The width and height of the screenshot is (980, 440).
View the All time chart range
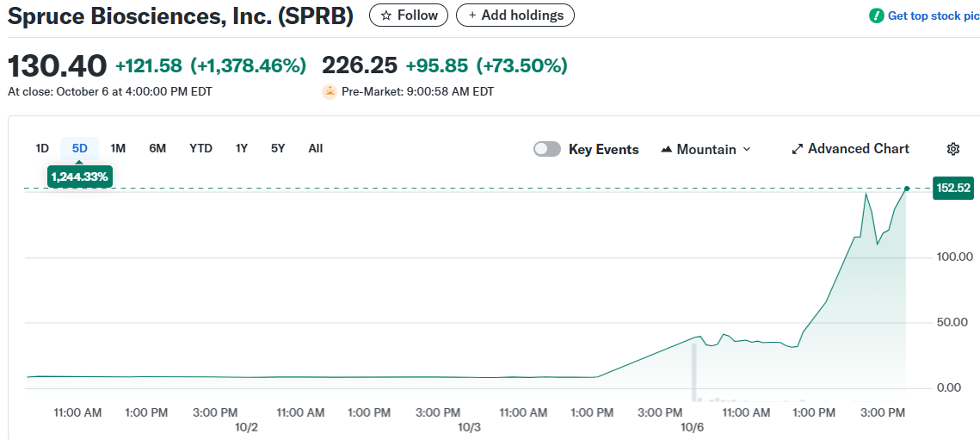316,148
